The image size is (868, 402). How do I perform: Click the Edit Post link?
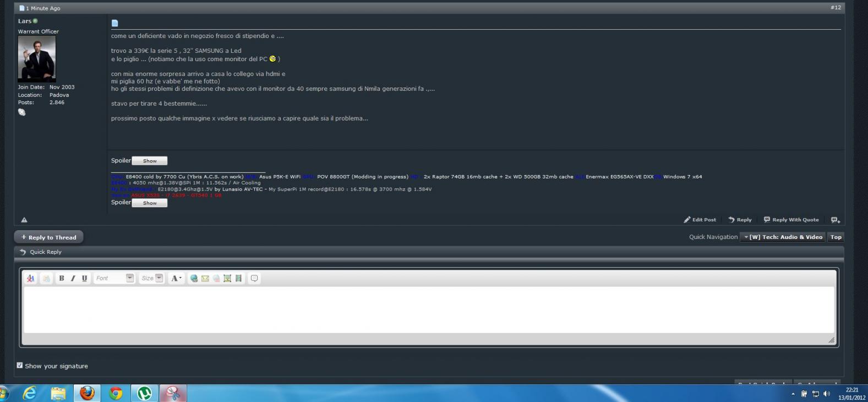[700, 220]
